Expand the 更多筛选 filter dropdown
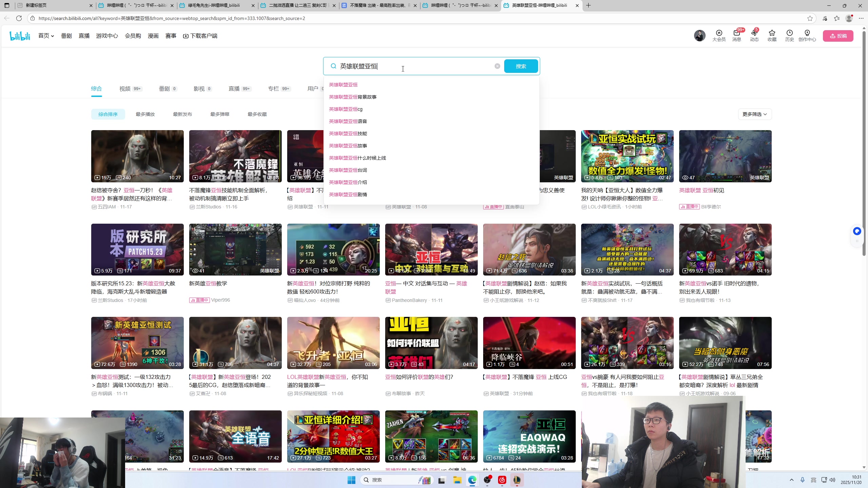 coord(754,114)
